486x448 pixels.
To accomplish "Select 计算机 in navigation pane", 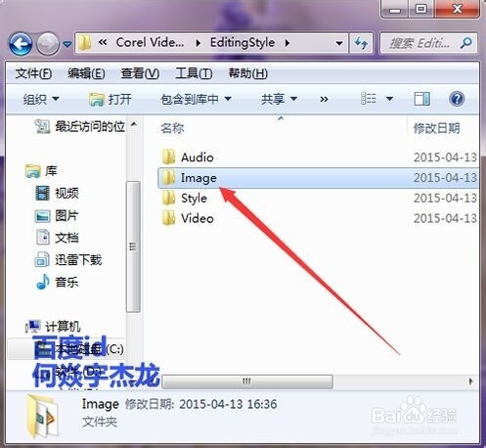I will 53,326.
